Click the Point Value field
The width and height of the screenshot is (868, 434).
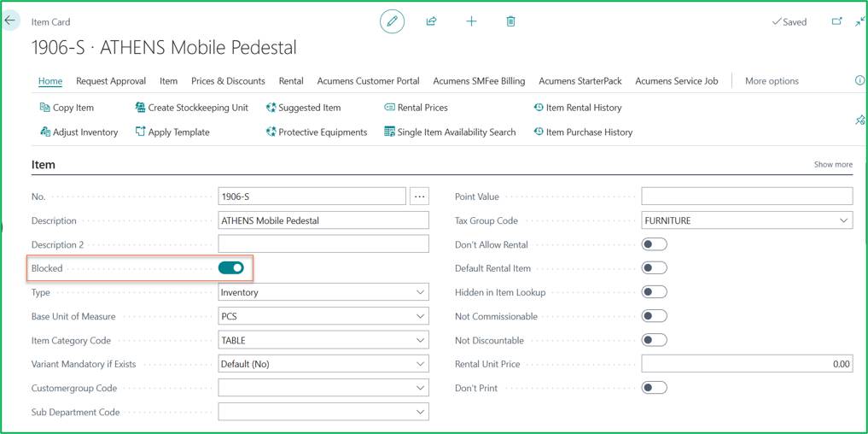tap(747, 196)
